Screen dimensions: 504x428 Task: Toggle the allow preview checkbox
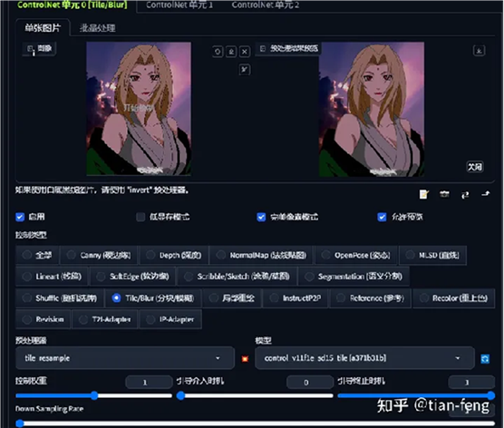click(382, 217)
